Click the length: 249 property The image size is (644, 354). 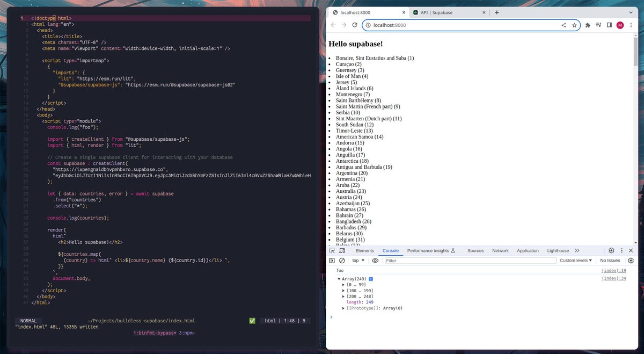pyautogui.click(x=360, y=302)
